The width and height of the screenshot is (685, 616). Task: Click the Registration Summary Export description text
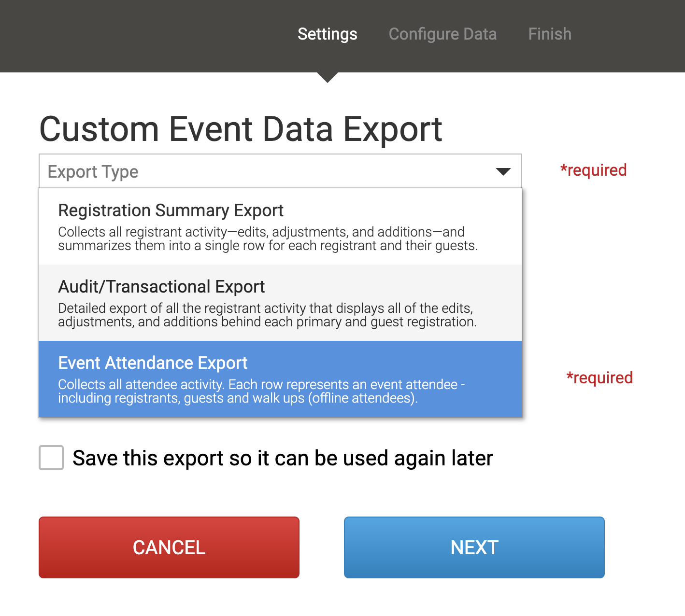tap(268, 239)
